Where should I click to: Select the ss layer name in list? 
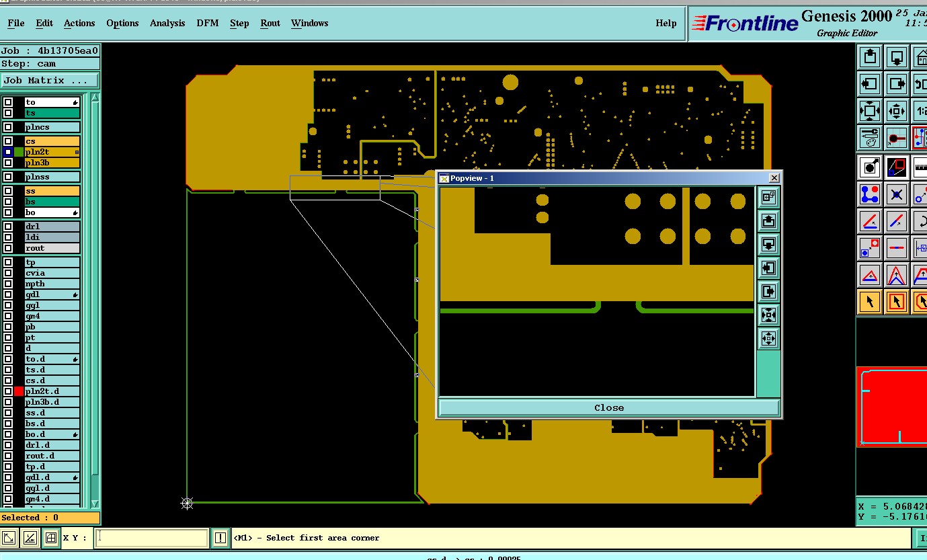(52, 191)
